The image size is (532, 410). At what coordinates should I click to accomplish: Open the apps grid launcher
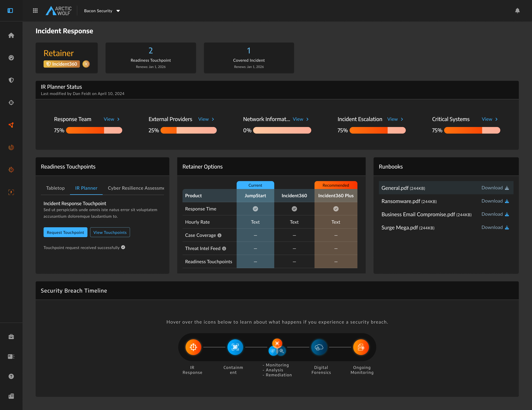35,10
